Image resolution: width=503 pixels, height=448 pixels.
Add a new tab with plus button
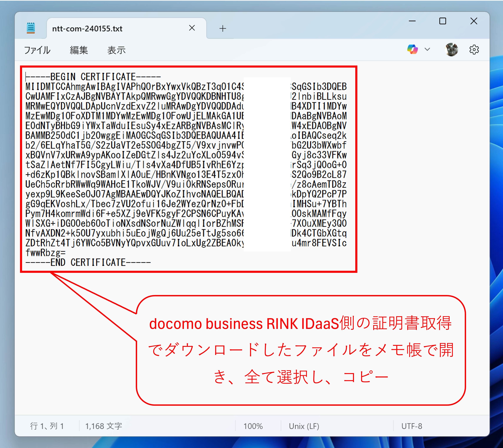pyautogui.click(x=223, y=29)
